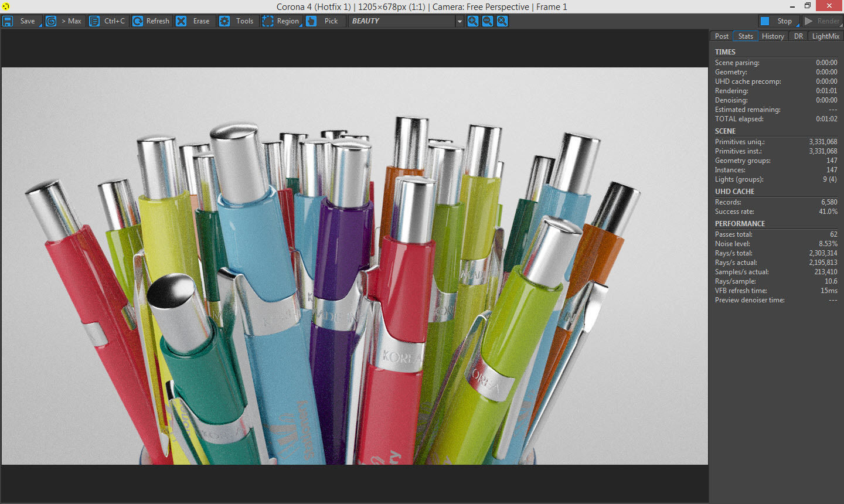Click the 'Scene parsing:' label
Screen dimensions: 844x504
pos(737,63)
